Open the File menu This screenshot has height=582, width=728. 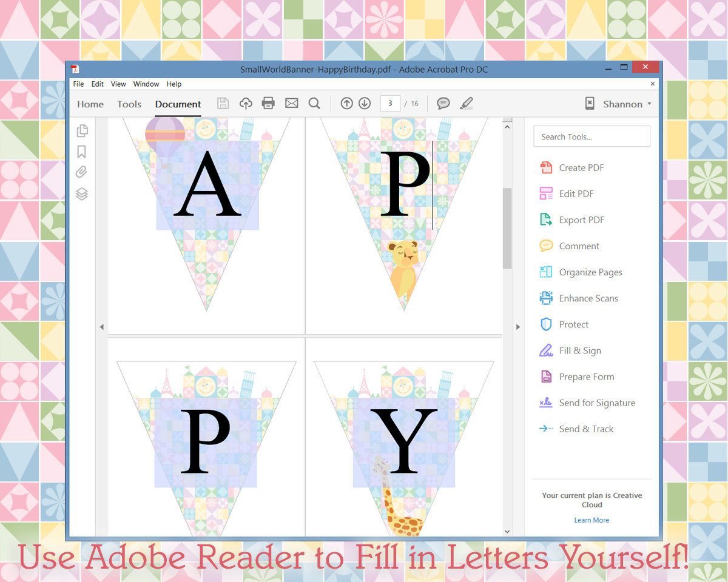click(x=78, y=84)
